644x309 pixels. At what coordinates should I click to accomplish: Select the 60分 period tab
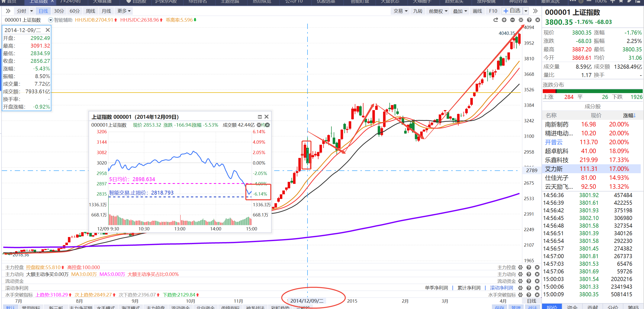click(75, 11)
